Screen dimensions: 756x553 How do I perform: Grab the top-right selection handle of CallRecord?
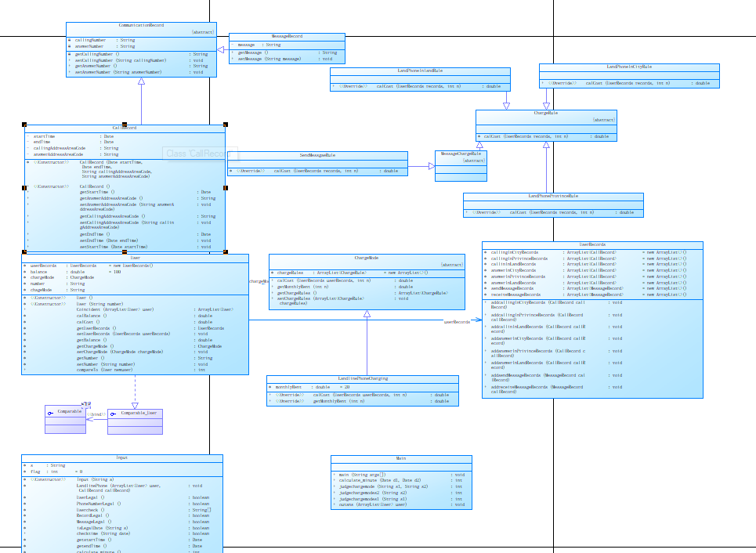tap(225, 125)
